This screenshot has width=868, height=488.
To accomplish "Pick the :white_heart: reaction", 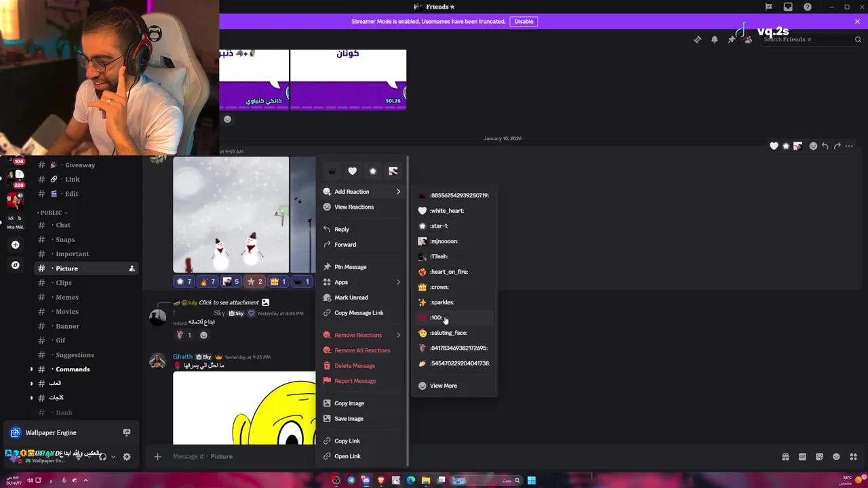I will click(x=454, y=211).
